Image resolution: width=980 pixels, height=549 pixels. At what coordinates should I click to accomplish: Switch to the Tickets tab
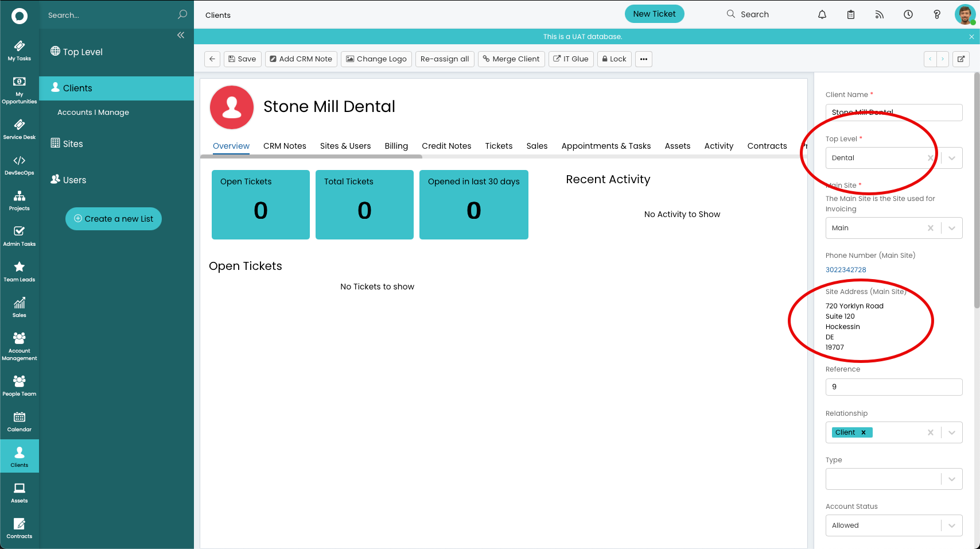[x=499, y=146]
